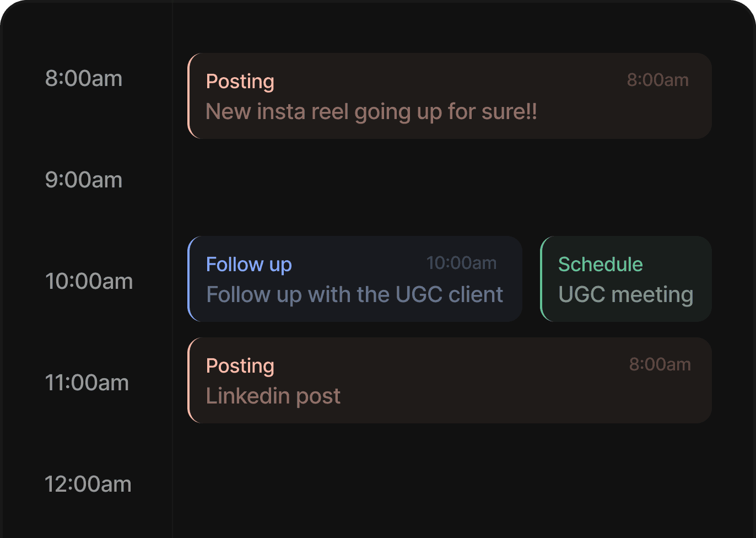Click the 'Posting' label on the insta reel card
This screenshot has height=538, width=756.
pos(240,81)
